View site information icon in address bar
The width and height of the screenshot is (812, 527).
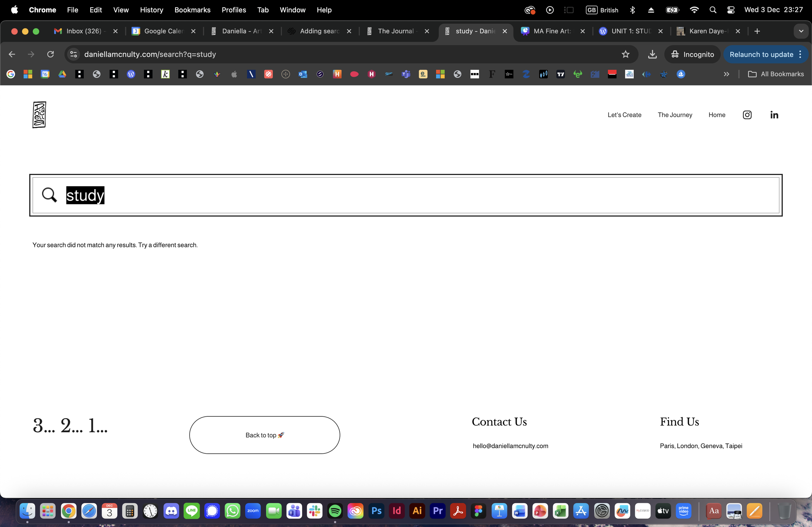[x=73, y=54]
